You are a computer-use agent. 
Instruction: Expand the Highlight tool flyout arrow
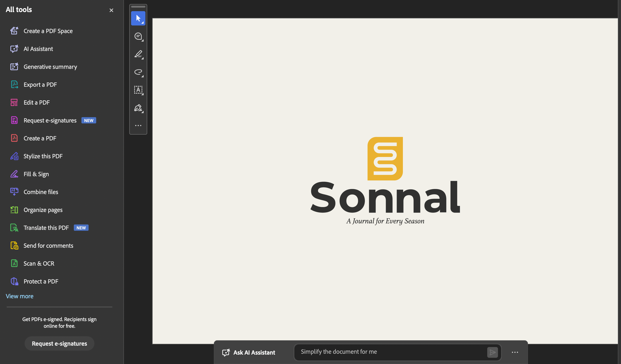coord(142,58)
